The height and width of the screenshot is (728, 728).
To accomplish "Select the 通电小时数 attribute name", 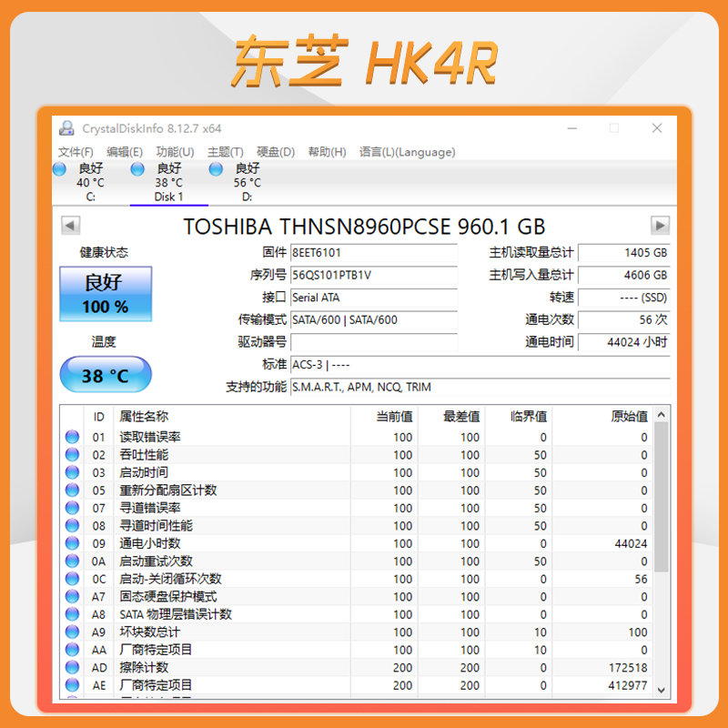I will [x=149, y=543].
